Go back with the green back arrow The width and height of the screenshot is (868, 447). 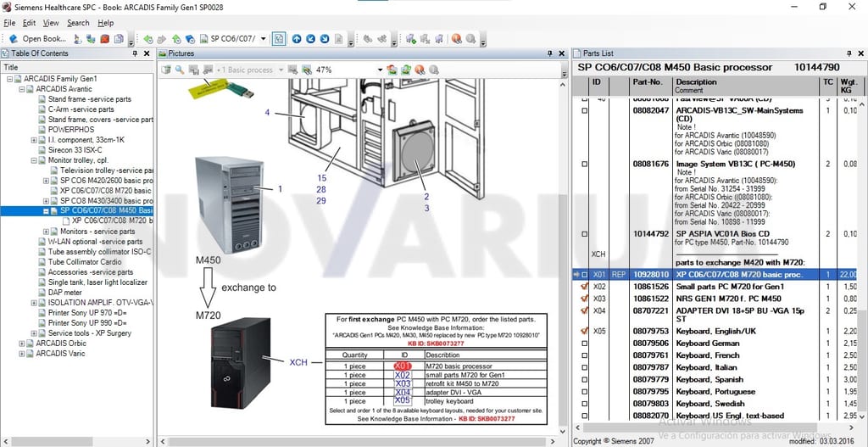pos(147,39)
